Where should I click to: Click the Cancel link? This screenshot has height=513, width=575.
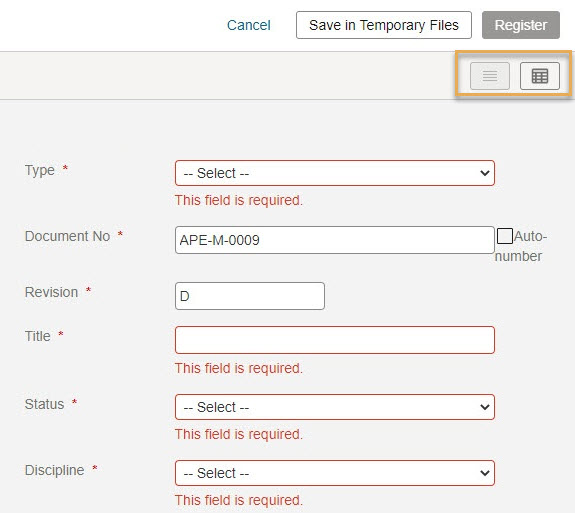pyautogui.click(x=249, y=25)
